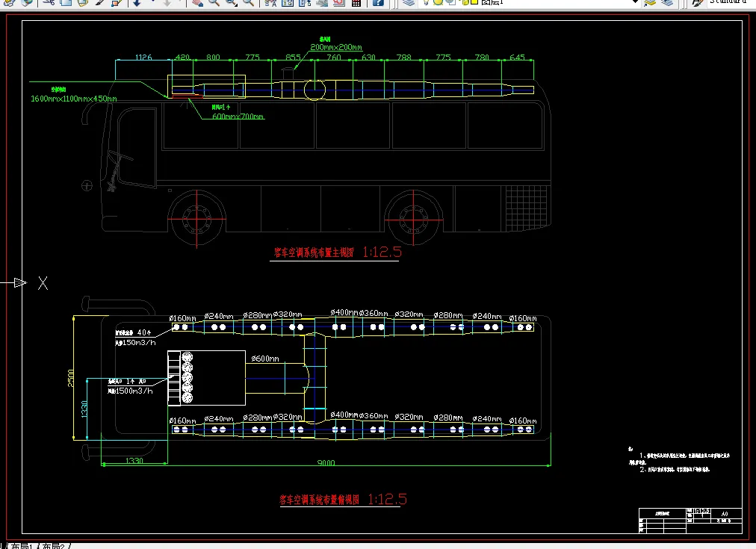Click the 'ø600mm' duct label

265,359
